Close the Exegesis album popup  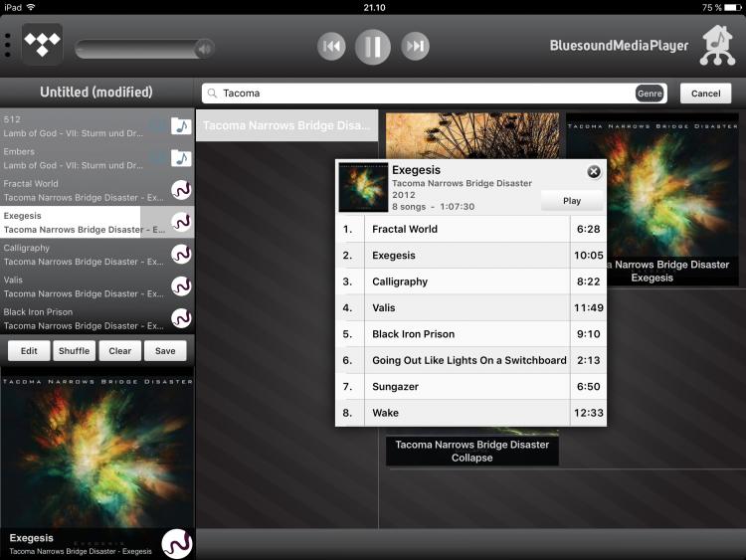pyautogui.click(x=593, y=172)
